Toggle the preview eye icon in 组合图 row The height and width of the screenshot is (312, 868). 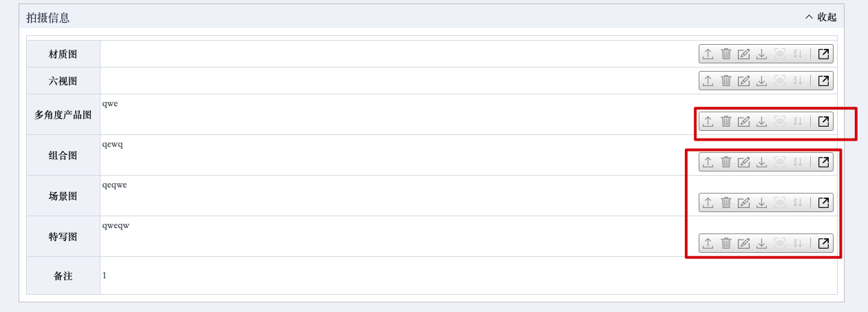click(779, 162)
